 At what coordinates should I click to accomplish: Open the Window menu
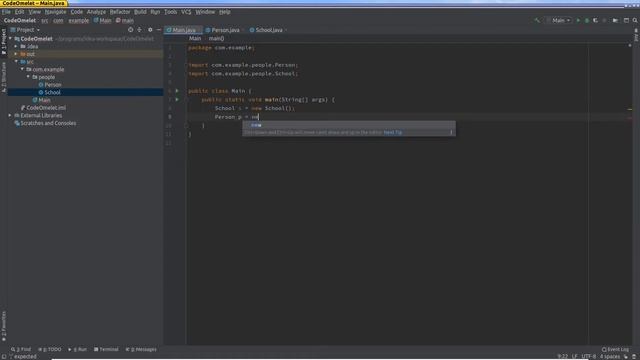pos(205,12)
